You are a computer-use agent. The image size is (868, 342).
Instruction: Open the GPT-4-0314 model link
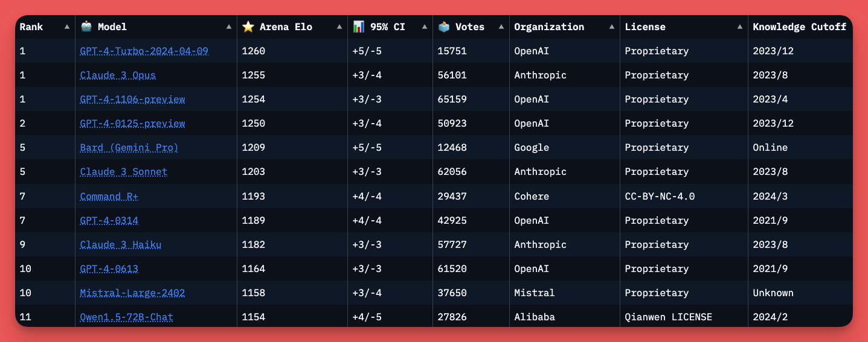[x=109, y=221]
